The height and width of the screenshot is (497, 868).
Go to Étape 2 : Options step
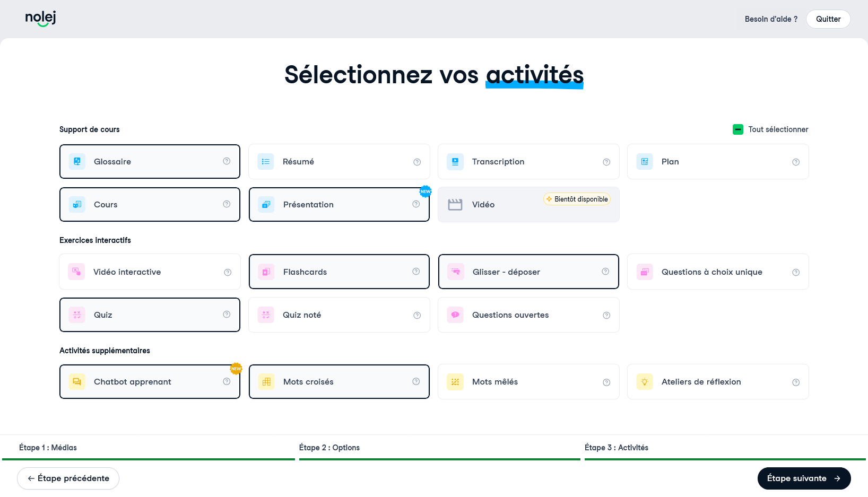(x=329, y=448)
